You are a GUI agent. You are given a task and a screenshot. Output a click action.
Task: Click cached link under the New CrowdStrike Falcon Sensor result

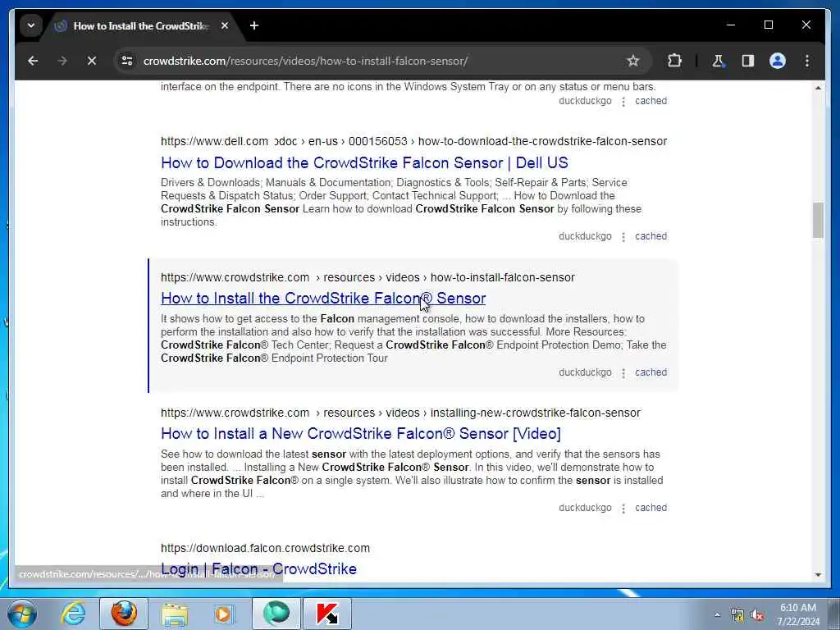point(651,508)
